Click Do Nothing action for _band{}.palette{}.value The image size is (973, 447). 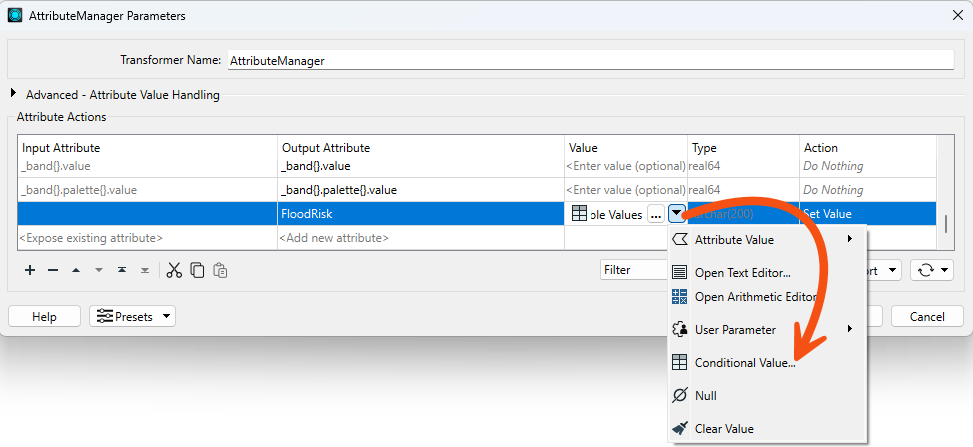(868, 190)
